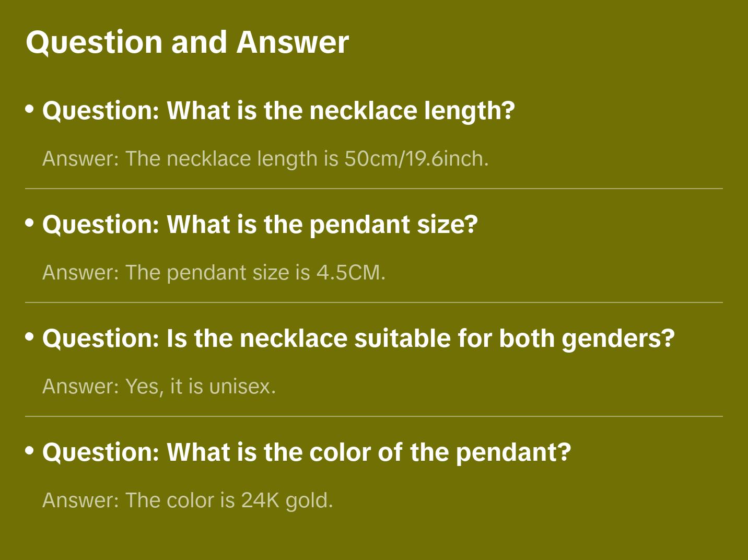Viewport: 748px width, 560px height.
Task: Select the 'What is the pendant size?' question
Action: coord(260,225)
